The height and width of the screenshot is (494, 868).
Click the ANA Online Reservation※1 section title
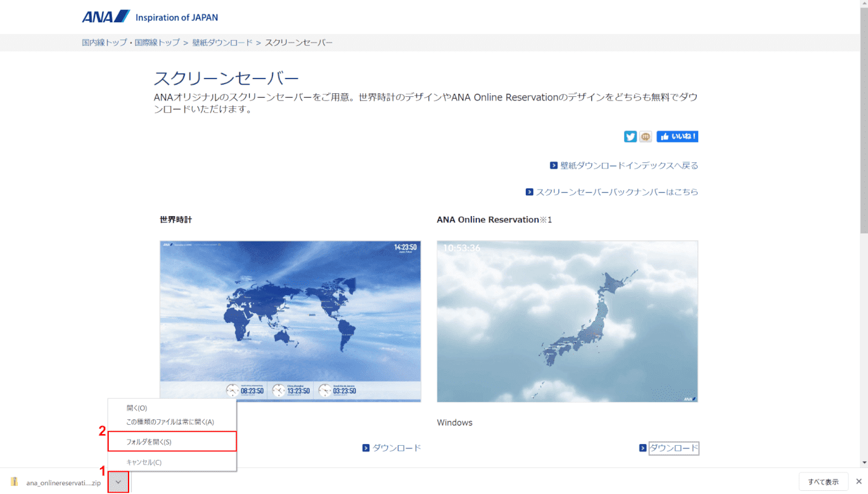(494, 219)
